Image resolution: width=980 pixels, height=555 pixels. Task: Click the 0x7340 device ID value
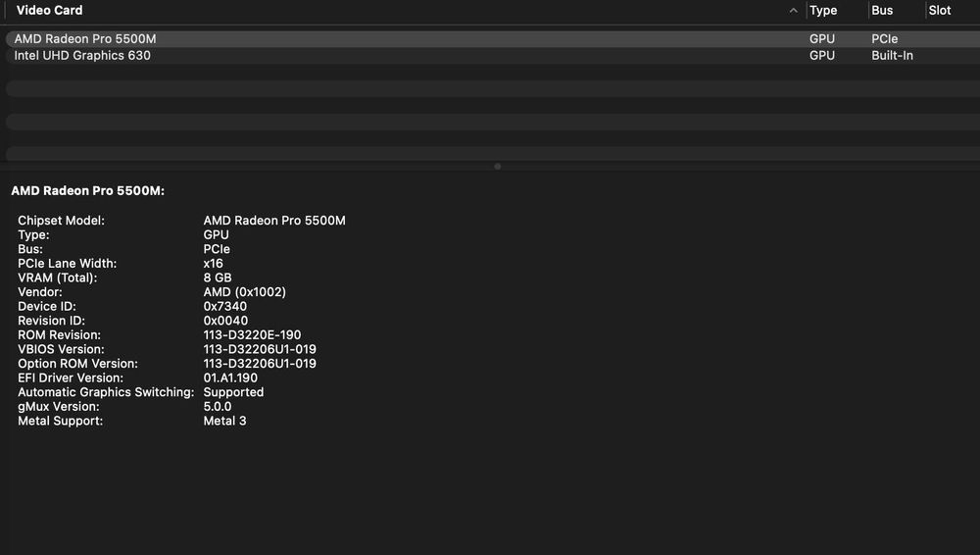(x=225, y=307)
